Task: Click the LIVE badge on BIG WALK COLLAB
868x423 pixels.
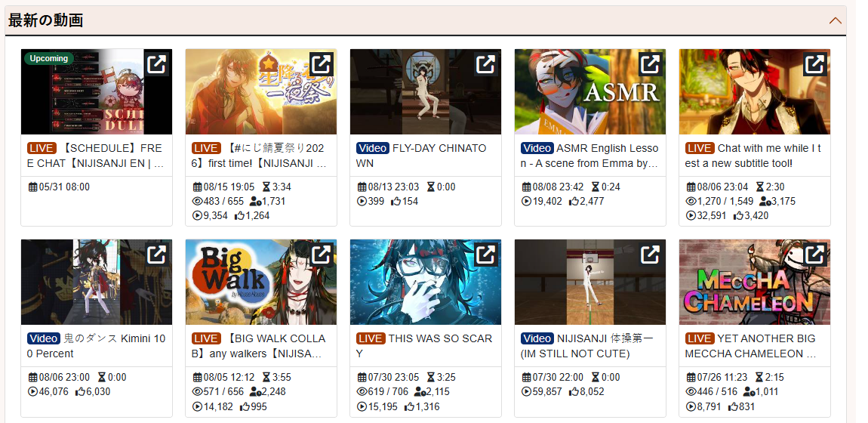Action: (207, 339)
